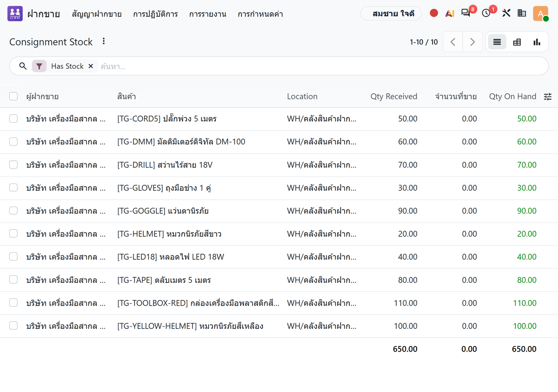Open the company switcher building icon

pos(522,13)
